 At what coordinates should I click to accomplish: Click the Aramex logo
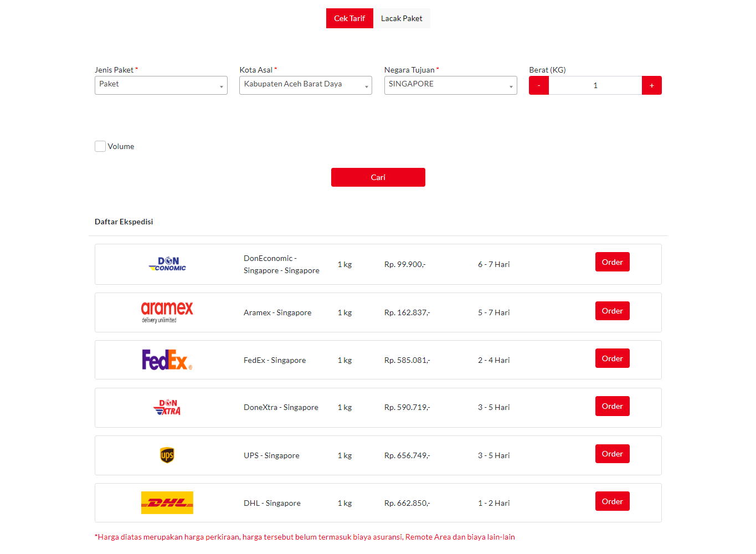point(167,312)
